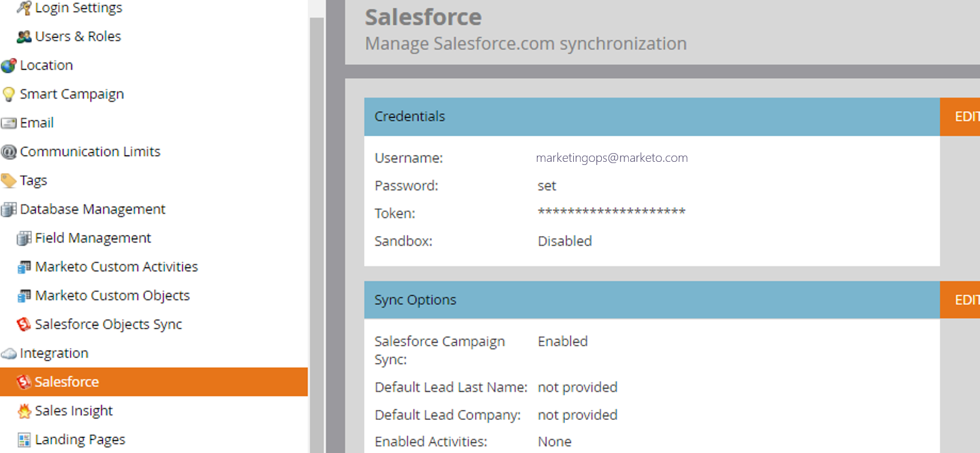Viewport: 980px width, 453px height.
Task: Open Field Management in the tree
Action: click(x=92, y=238)
